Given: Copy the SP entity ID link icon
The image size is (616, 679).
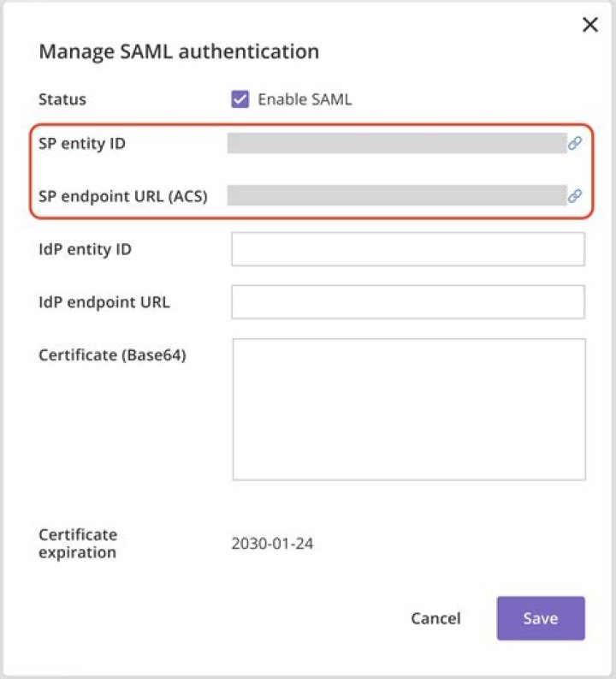Looking at the screenshot, I should [575, 144].
